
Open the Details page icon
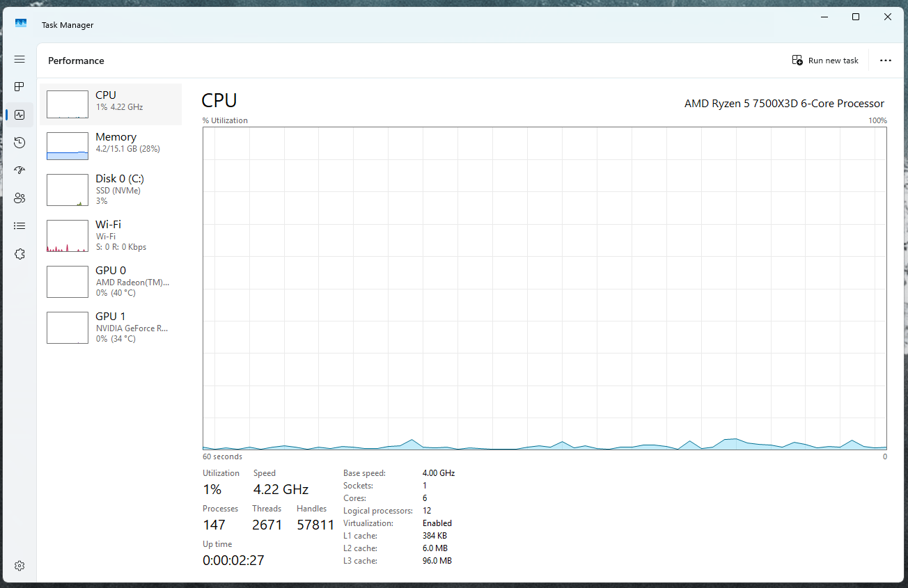coord(19,225)
